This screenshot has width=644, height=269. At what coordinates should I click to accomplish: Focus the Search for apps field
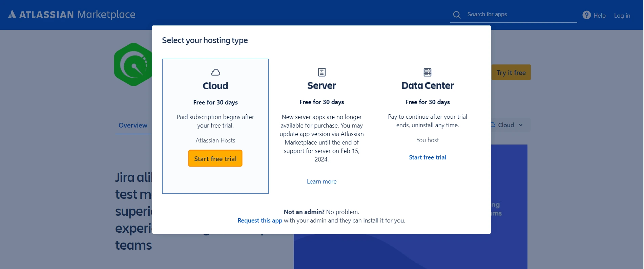(514, 15)
